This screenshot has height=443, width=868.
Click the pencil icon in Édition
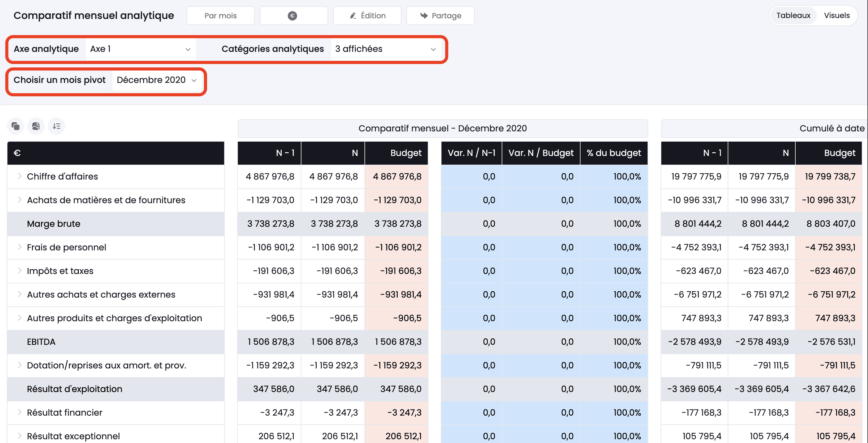[x=353, y=16]
